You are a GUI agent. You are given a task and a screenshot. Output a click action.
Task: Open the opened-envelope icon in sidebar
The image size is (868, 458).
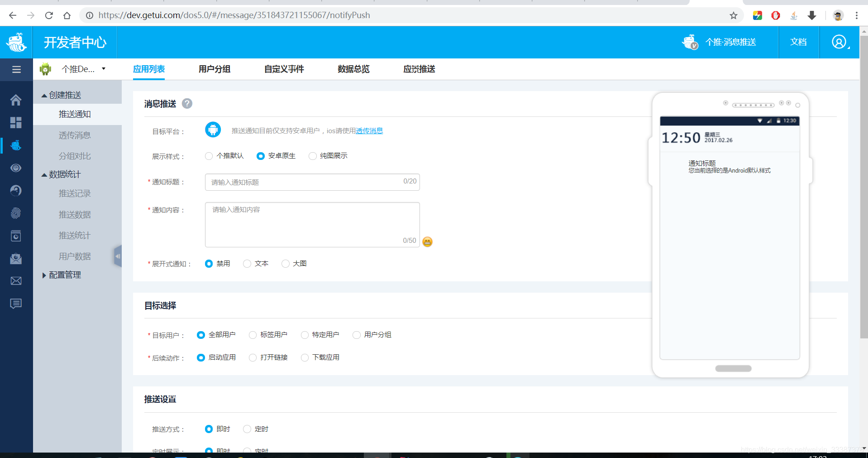click(x=16, y=258)
